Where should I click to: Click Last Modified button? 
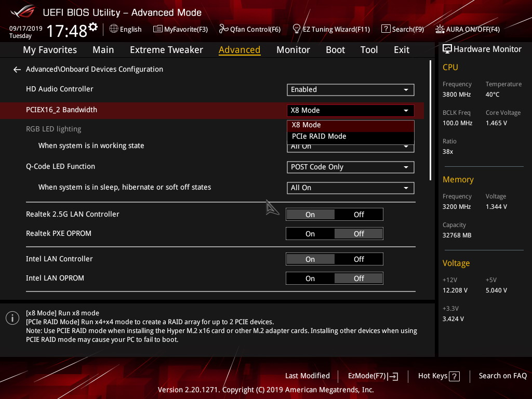pyautogui.click(x=308, y=376)
